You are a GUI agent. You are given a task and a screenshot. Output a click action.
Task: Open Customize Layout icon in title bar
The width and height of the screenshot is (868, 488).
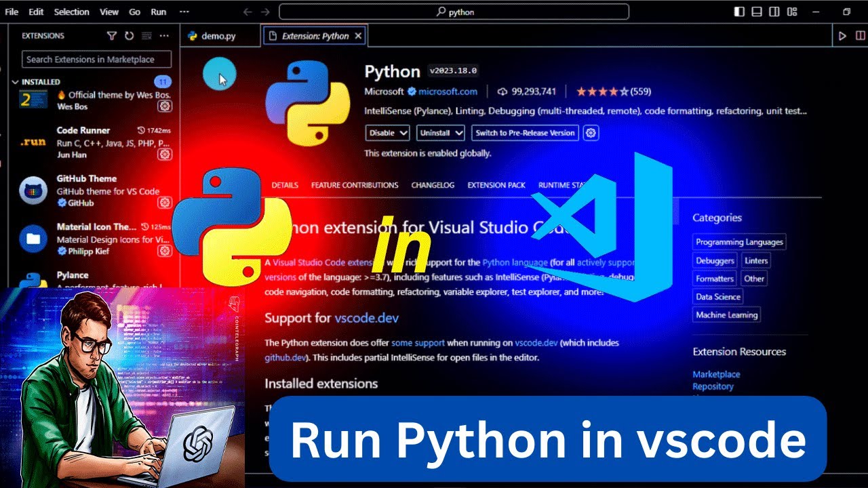[792, 12]
